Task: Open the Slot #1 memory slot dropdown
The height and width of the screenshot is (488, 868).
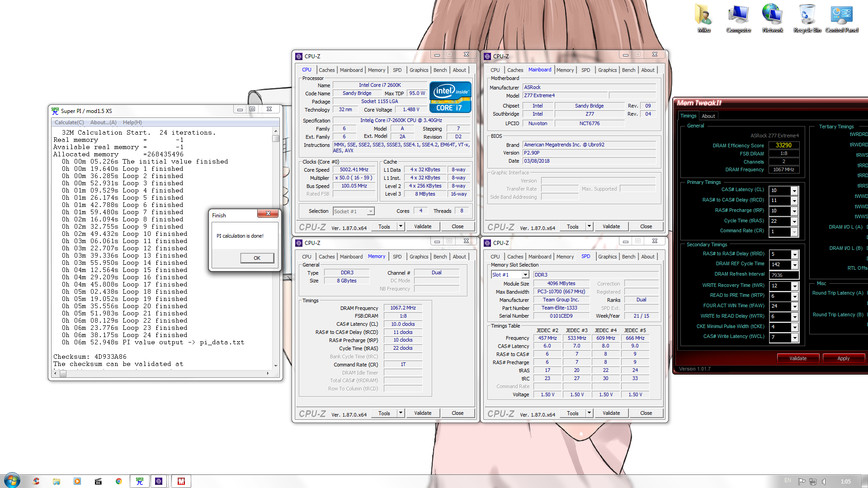Action: pos(525,275)
